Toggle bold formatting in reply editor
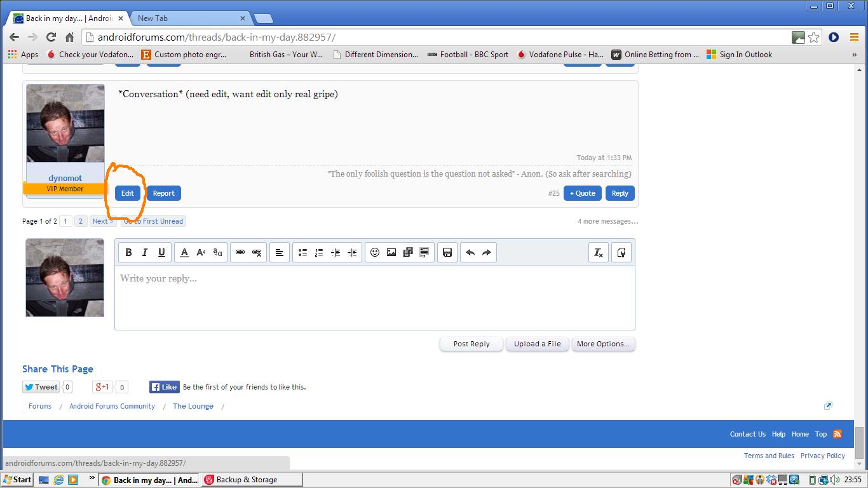Viewport: 868px width, 488px height. click(x=128, y=252)
